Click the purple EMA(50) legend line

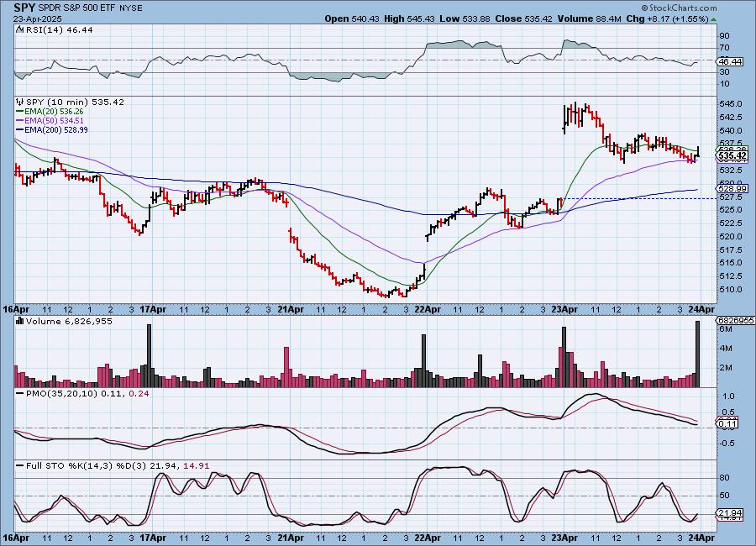click(x=20, y=121)
